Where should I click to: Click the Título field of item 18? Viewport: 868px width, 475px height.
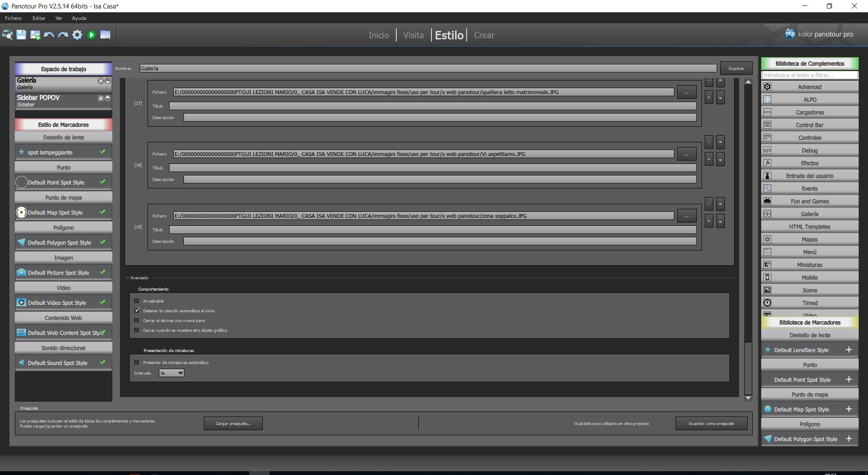pos(432,168)
